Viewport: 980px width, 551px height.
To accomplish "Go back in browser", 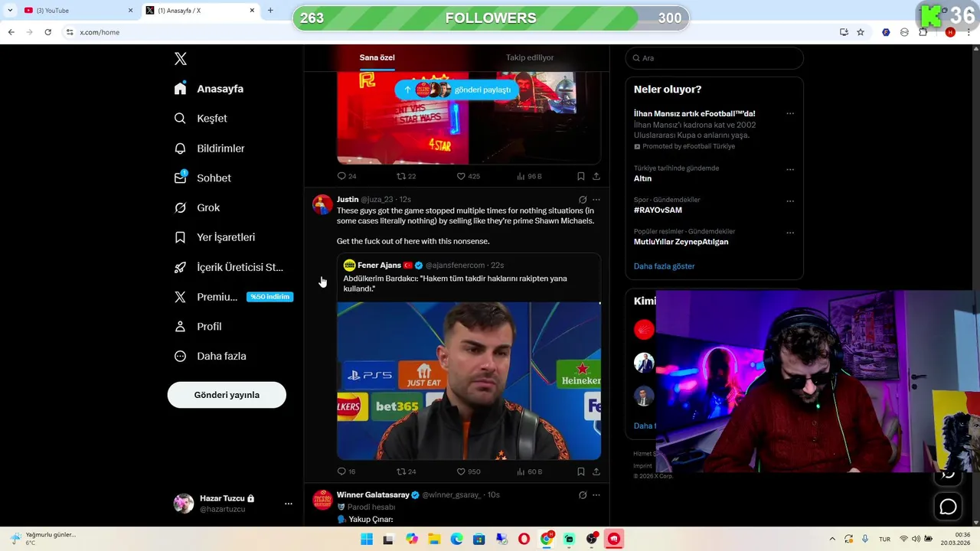I will pyautogui.click(x=11, y=32).
